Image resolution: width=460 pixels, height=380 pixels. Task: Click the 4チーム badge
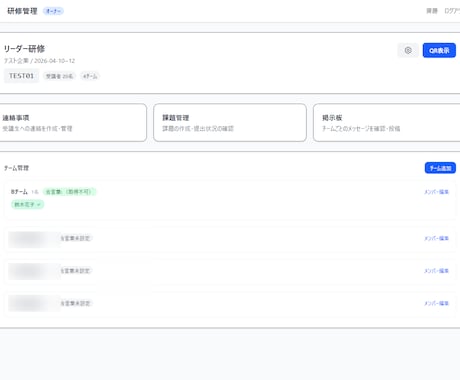tap(90, 76)
